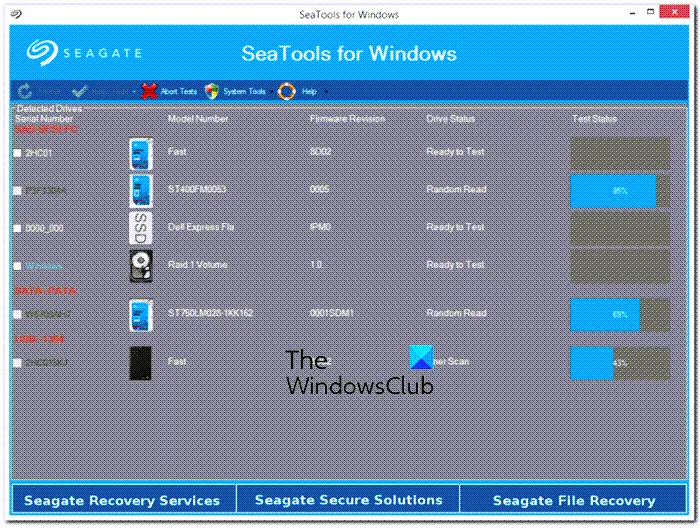
Task: Click model number ST750LM028-1KK162
Action: [x=210, y=313]
